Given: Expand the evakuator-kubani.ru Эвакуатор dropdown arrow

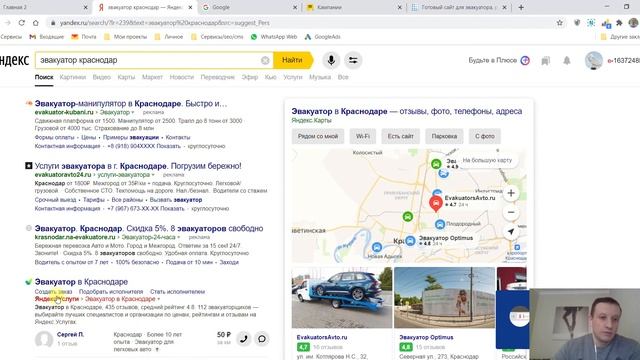Looking at the screenshot, I should point(133,112).
